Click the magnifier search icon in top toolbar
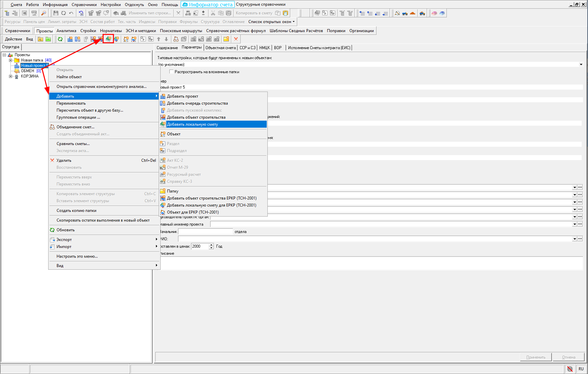The height and width of the screenshot is (374, 588). click(44, 13)
